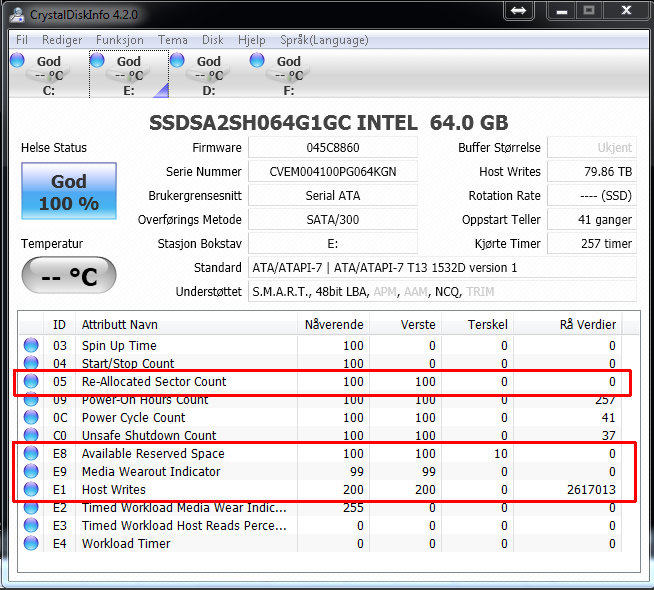Click the Attributt Navn column header

pos(186,324)
